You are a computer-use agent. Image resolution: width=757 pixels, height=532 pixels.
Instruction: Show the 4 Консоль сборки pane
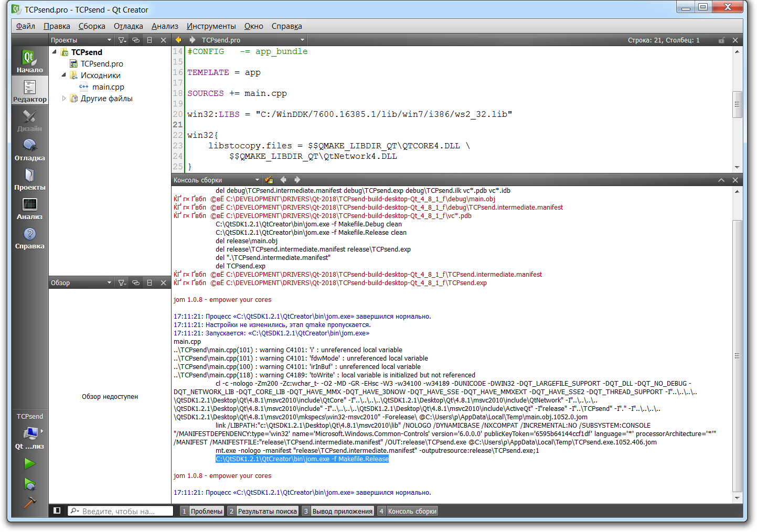coord(408,511)
